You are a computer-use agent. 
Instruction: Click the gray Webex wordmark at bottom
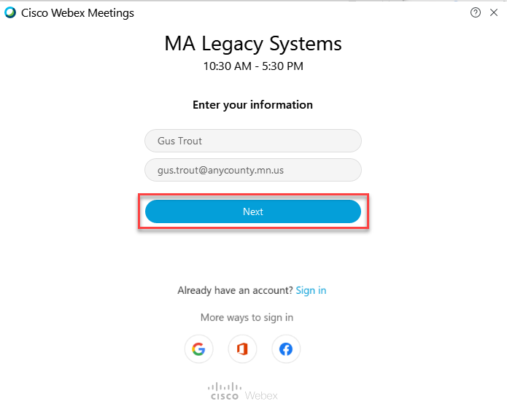pos(261,395)
